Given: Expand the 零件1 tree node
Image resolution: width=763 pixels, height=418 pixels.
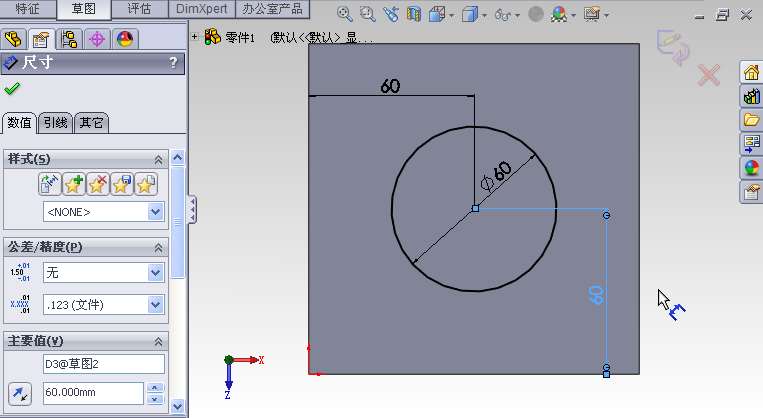Looking at the screenshot, I should (196, 37).
